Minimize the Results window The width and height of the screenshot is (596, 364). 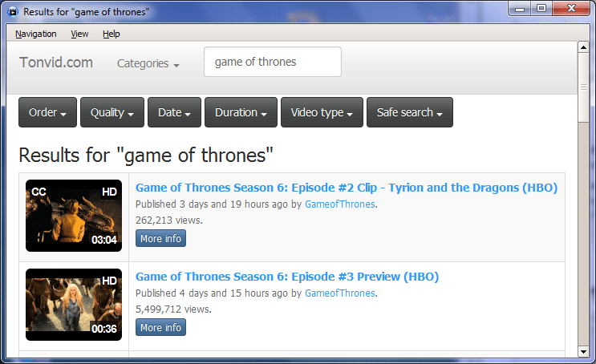coord(520,9)
